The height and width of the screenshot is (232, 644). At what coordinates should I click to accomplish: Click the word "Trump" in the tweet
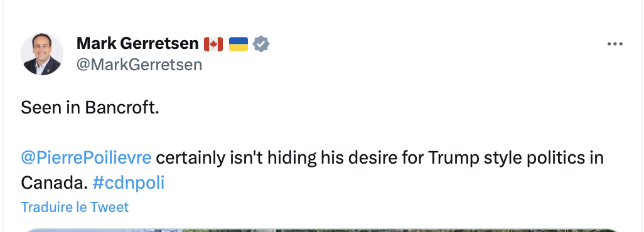pos(454,157)
